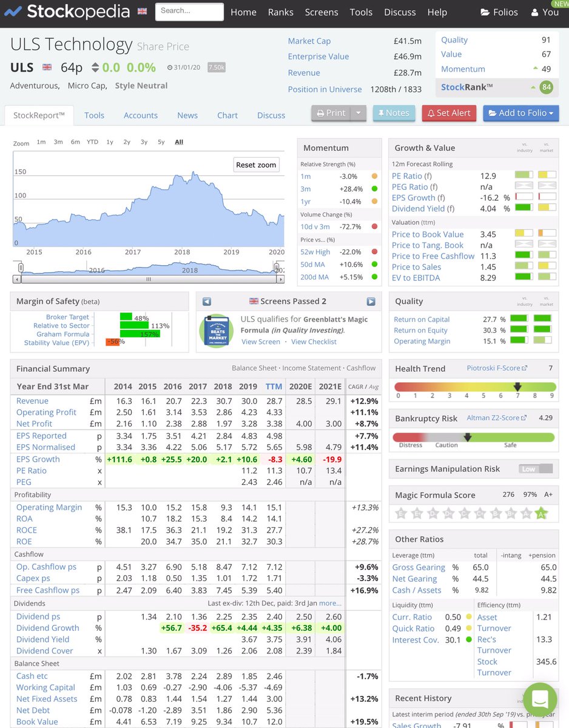This screenshot has width=569, height=728.
Task: Click the 7.50k volume badge
Action: coord(217,67)
